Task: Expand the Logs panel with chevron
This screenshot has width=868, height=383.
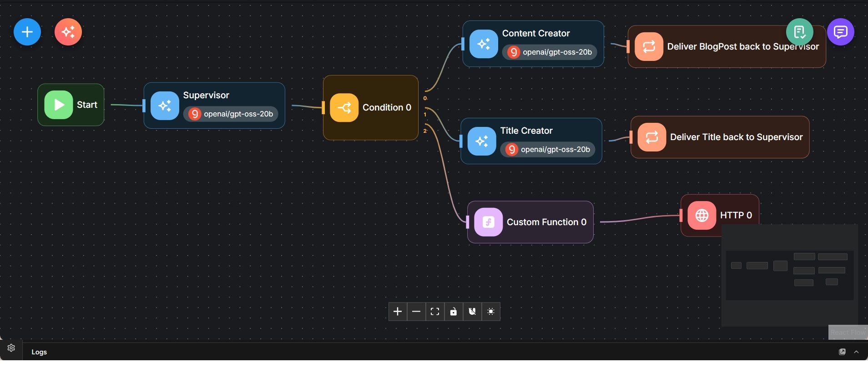Action: point(856,352)
